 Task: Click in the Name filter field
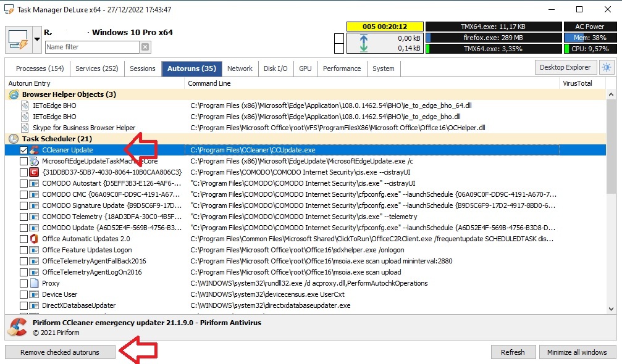(92, 47)
